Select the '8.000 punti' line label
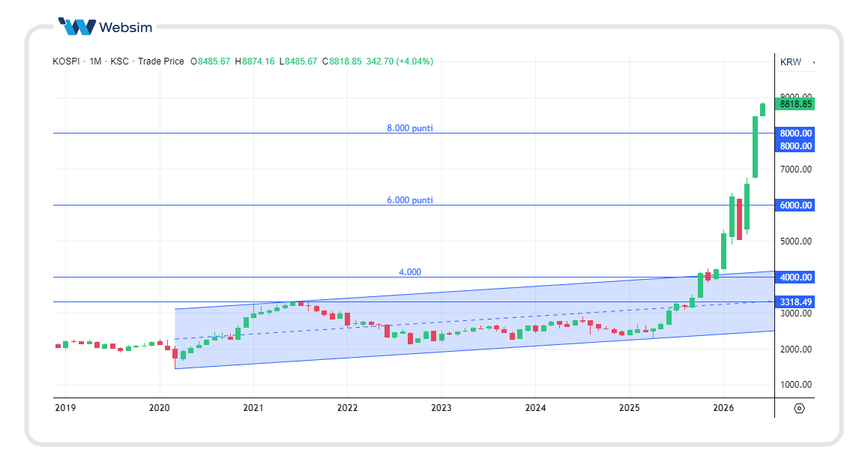868x471 pixels. (410, 128)
